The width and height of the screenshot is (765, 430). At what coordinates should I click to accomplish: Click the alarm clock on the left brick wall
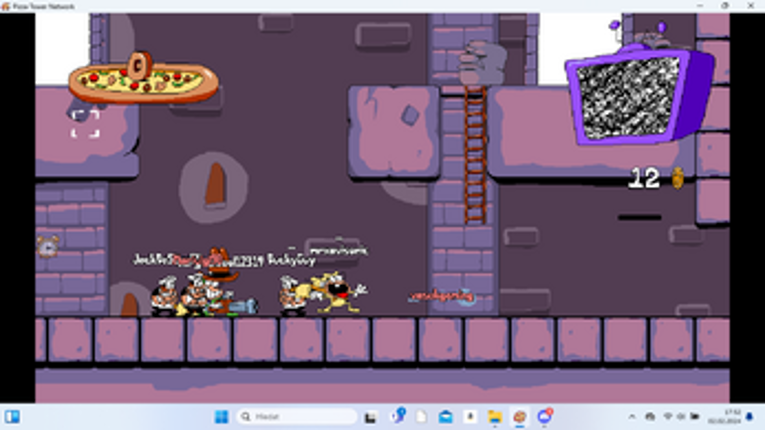click(48, 246)
